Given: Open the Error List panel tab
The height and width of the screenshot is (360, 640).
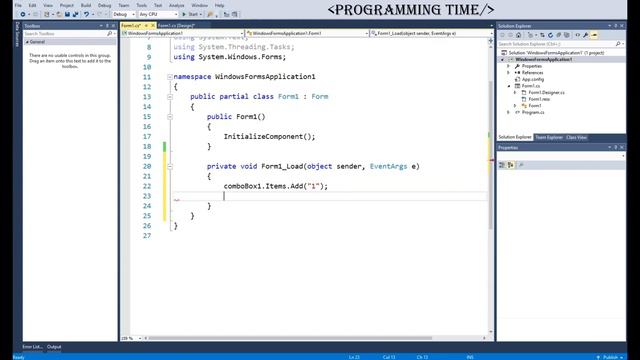Looking at the screenshot, I should [x=32, y=347].
